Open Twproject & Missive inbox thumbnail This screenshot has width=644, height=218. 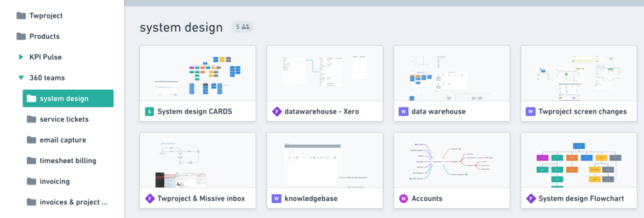point(198,160)
